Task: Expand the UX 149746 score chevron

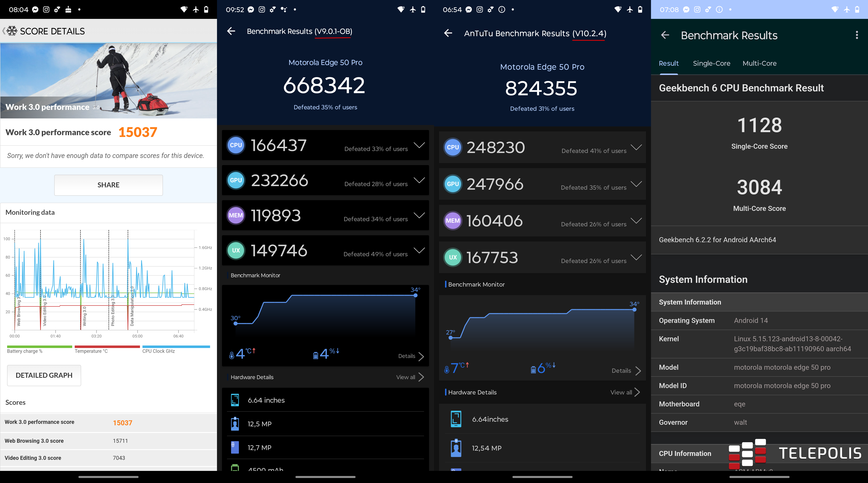Action: pyautogui.click(x=419, y=250)
